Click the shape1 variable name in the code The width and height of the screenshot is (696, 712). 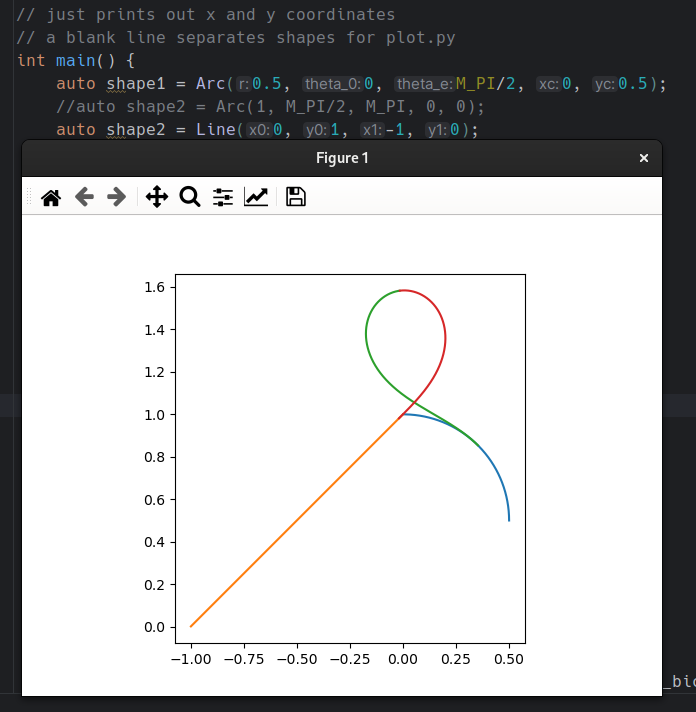135,84
